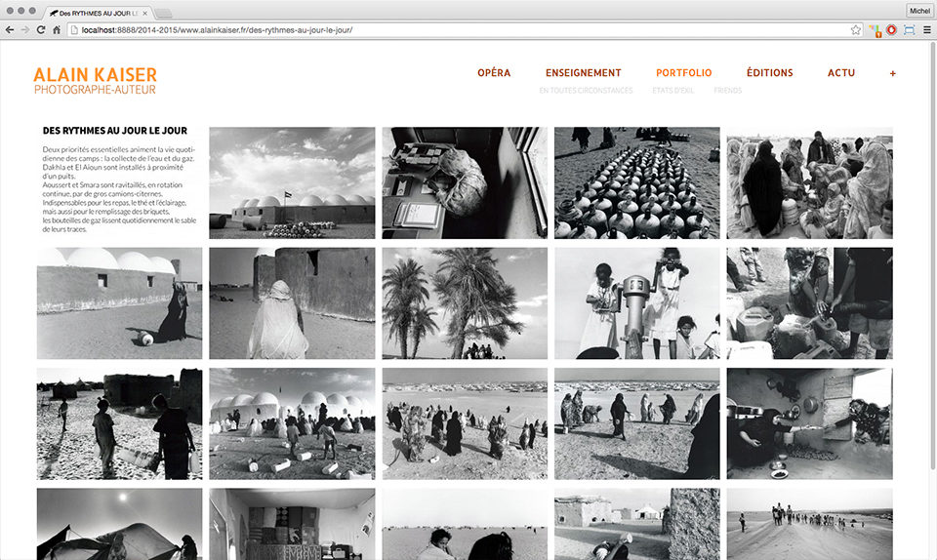Click the DES RYTHMES AU JOUR LE JOUR heading
The image size is (937, 560).
coord(115,130)
